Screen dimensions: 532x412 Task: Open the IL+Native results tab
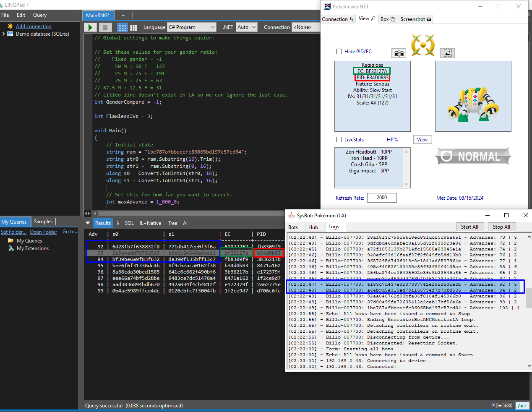tap(150, 223)
